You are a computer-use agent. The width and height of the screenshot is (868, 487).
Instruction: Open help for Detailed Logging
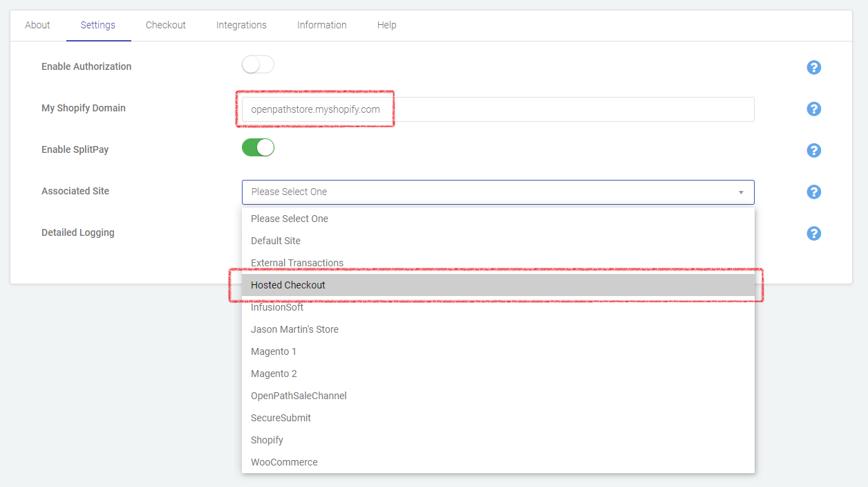[x=814, y=233]
